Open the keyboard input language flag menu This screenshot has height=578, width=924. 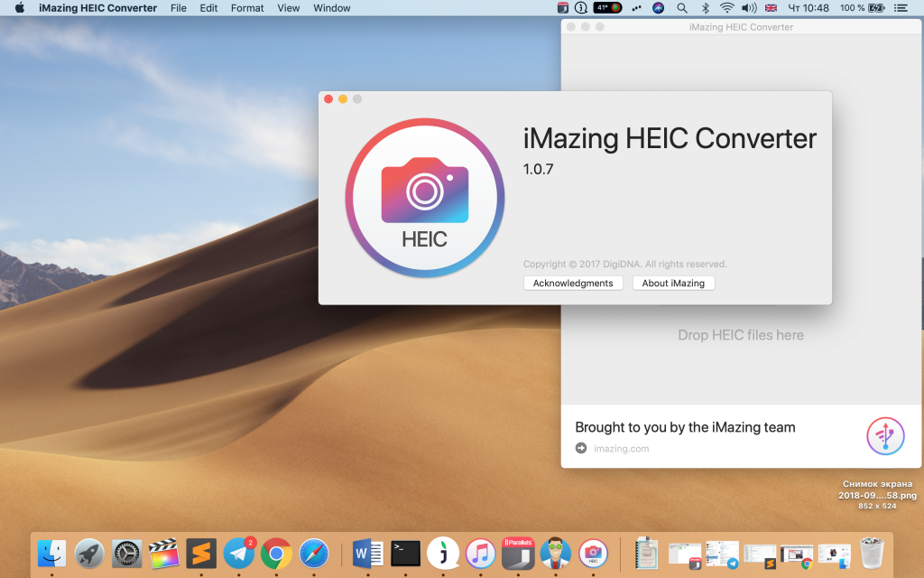click(x=771, y=8)
